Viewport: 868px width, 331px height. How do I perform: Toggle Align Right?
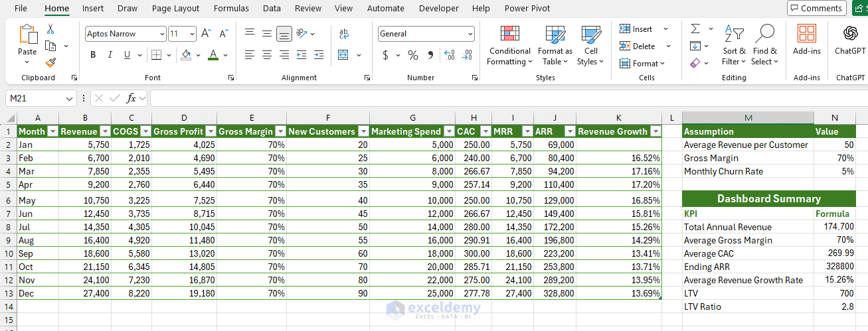pyautogui.click(x=284, y=55)
